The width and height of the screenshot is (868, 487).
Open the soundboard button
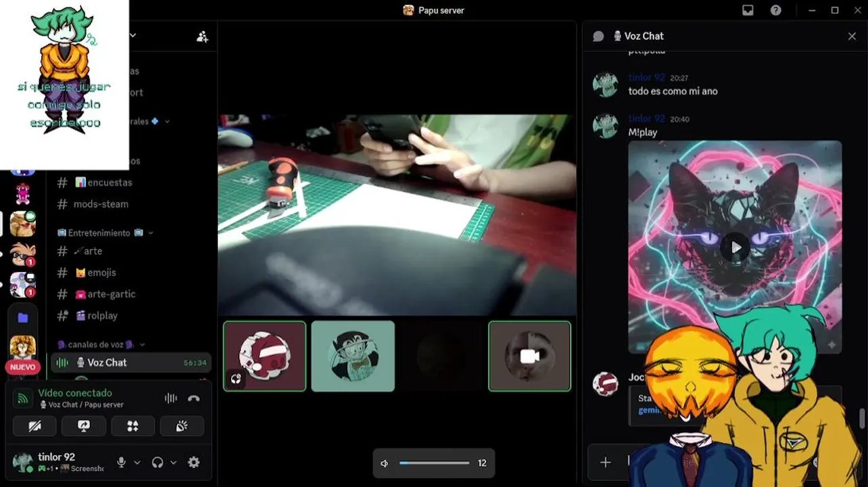coord(182,426)
